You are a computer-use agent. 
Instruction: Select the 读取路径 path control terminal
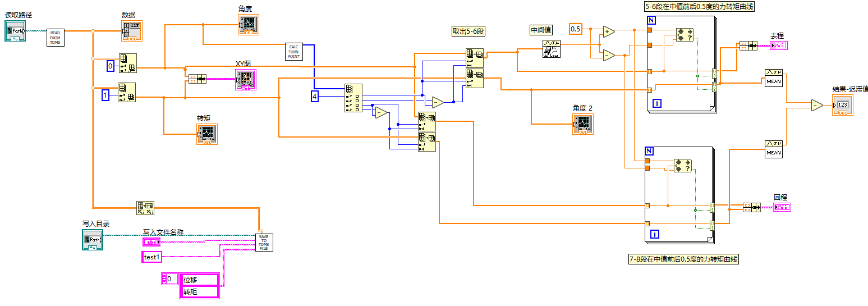[16, 30]
